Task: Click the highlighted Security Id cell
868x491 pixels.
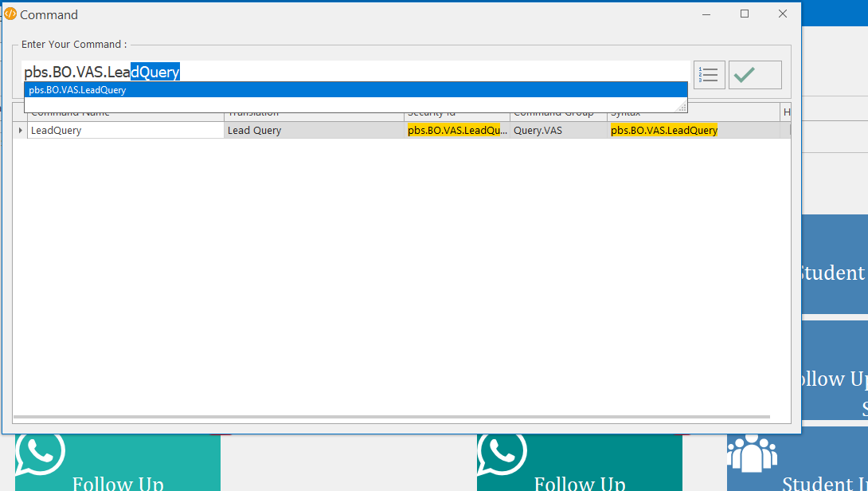Action: pos(457,130)
